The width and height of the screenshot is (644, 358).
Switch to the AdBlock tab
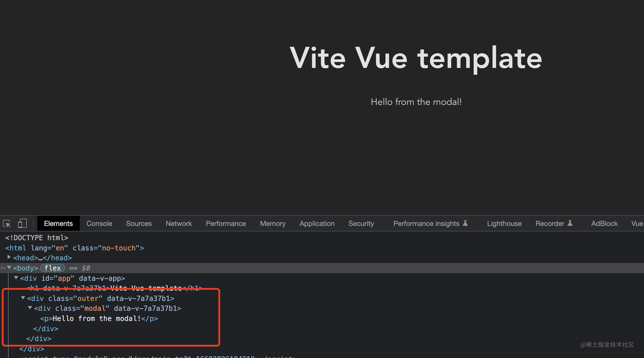tap(604, 224)
